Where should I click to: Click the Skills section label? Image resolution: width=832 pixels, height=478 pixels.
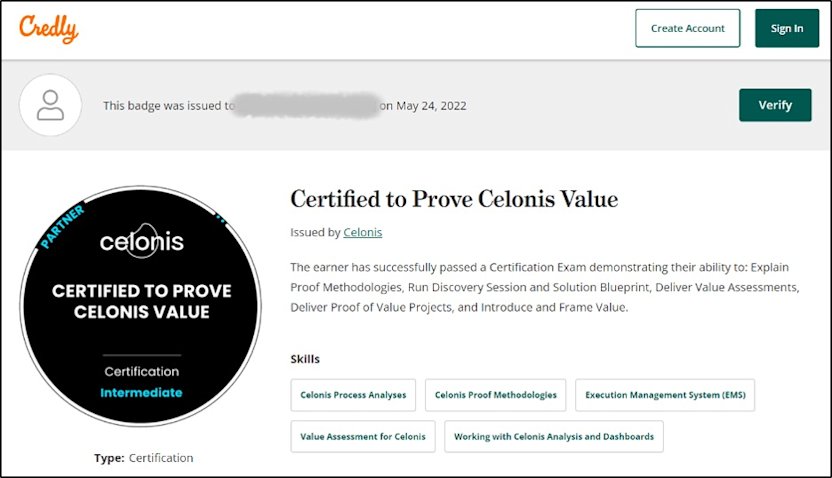[x=305, y=359]
